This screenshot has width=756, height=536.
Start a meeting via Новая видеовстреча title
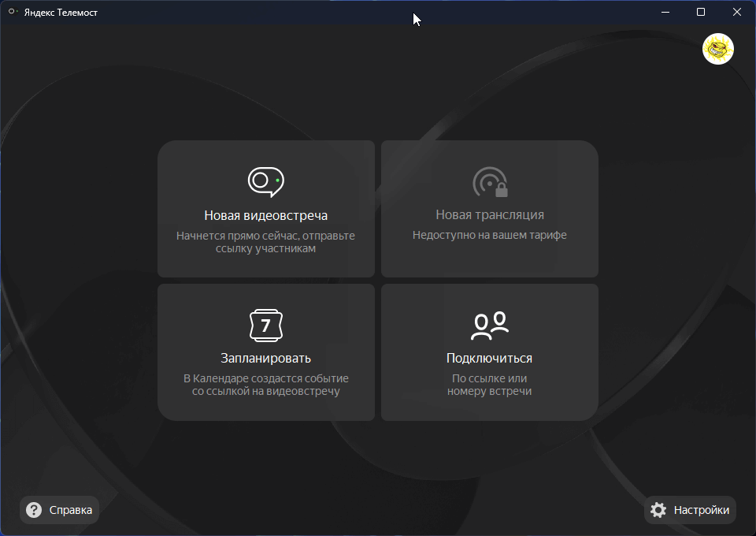point(265,215)
